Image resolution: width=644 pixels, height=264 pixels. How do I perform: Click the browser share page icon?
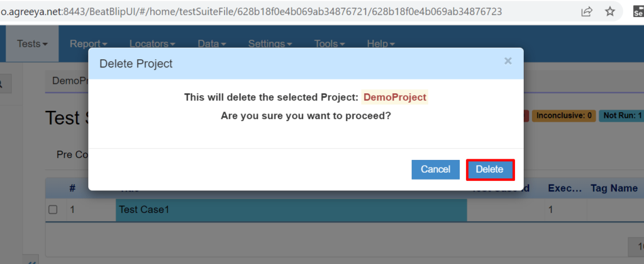pyautogui.click(x=587, y=11)
